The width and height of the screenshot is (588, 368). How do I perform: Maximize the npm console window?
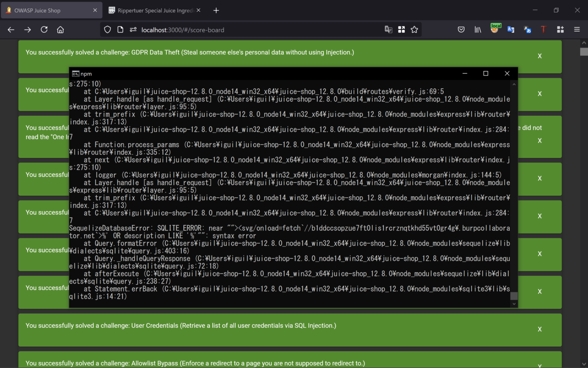pos(486,74)
